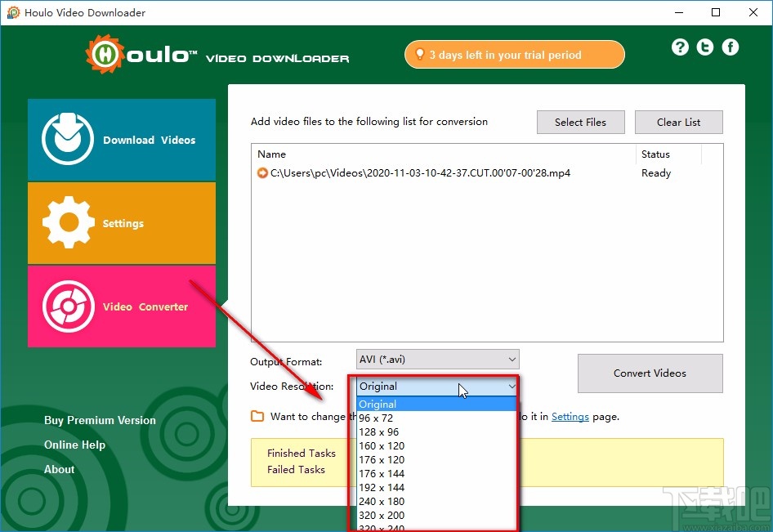
Task: Open the Output Format dropdown
Action: 437,359
